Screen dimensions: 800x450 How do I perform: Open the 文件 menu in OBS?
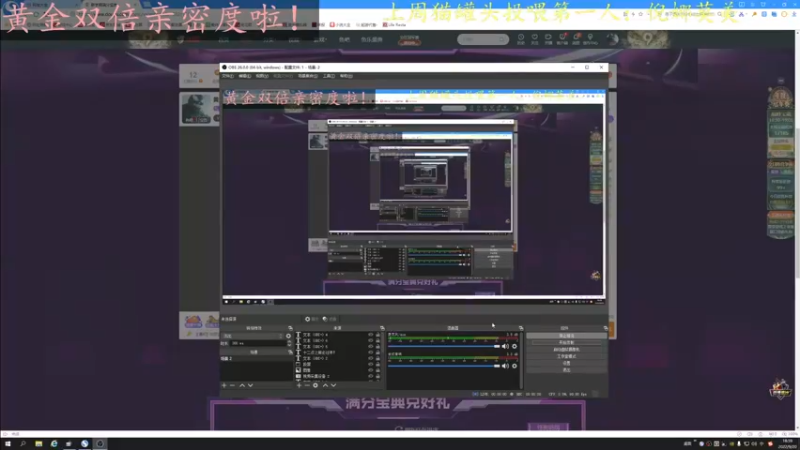tap(228, 76)
